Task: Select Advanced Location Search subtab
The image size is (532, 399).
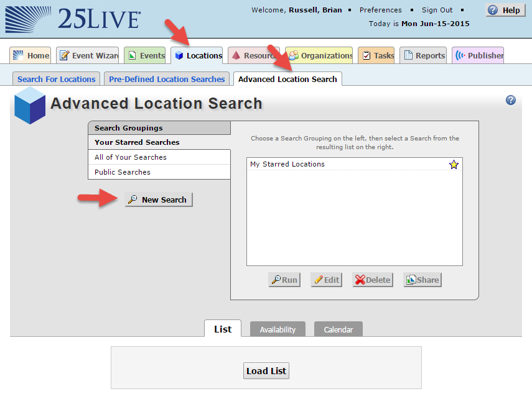Action: click(287, 79)
